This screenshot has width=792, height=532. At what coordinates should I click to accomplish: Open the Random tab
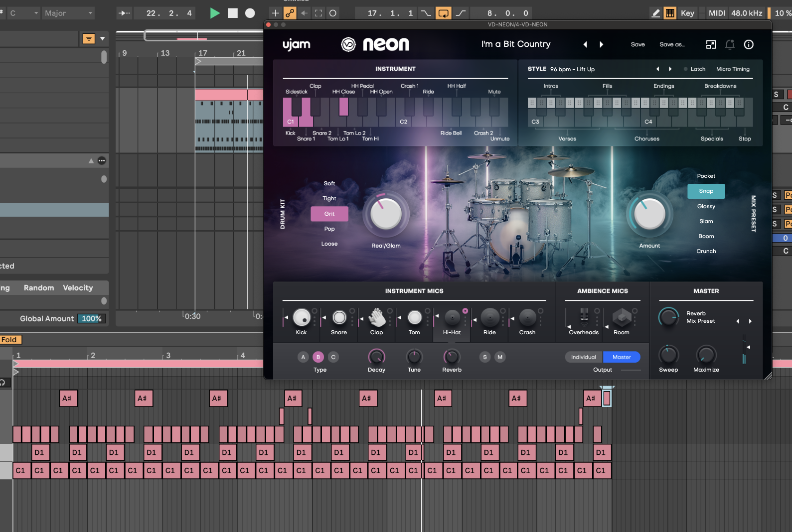39,288
